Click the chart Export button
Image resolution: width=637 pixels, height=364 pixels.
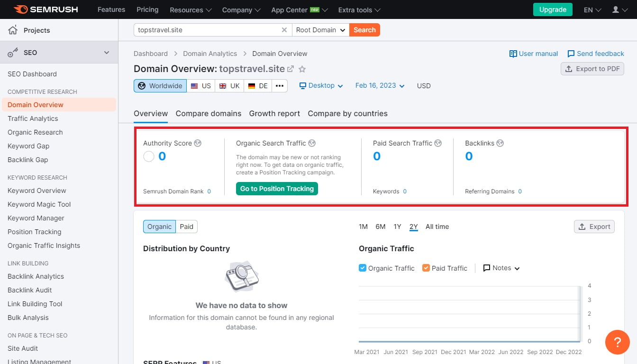pos(594,227)
